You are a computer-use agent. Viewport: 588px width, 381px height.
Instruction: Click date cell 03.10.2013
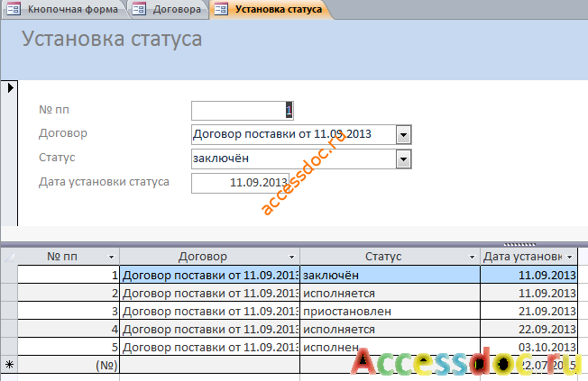(x=528, y=347)
